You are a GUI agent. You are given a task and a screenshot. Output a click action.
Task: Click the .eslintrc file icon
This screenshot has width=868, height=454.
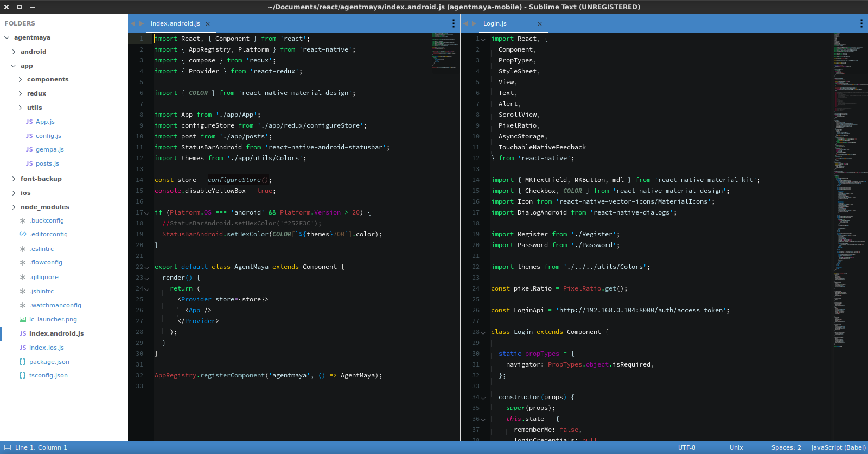[23, 249]
